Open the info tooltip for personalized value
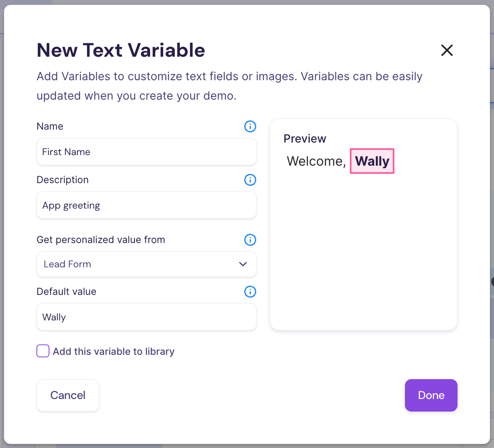Screen dimensions: 494x448 point(250,240)
